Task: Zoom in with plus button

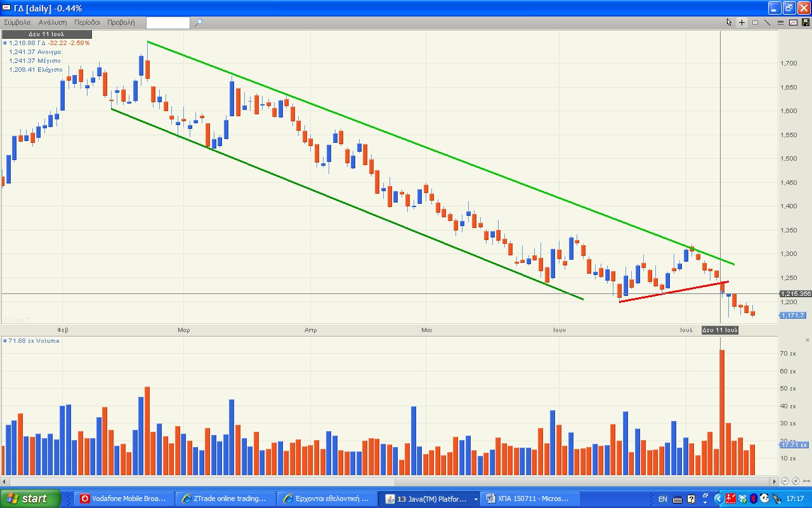Action: click(x=796, y=481)
